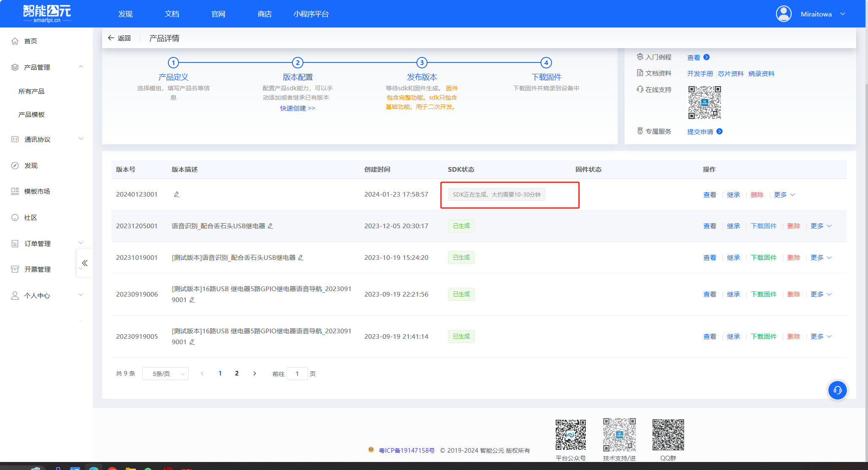This screenshot has width=868, height=470.
Task: Click the 快速创建 >> link
Action: pyautogui.click(x=297, y=108)
